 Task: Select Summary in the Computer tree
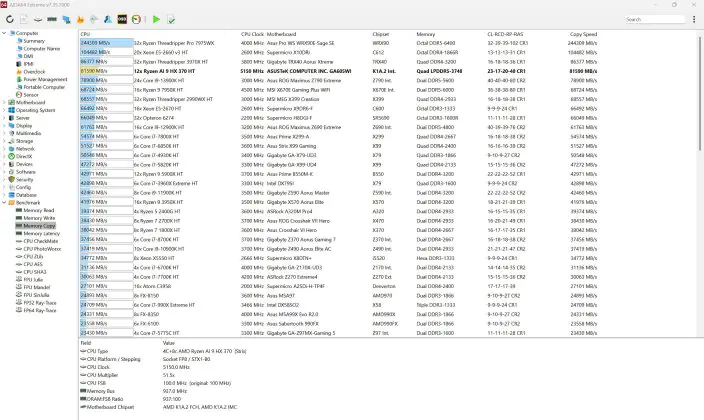click(34, 41)
